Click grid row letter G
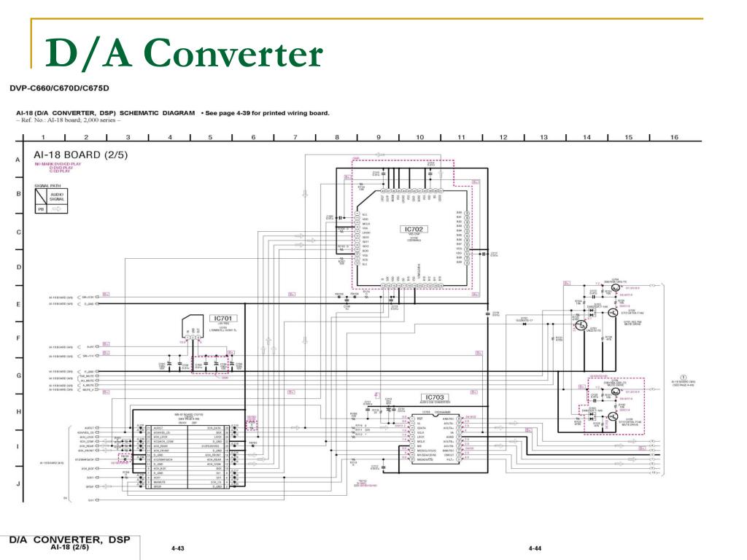Viewport: 747px width, 560px height. pyautogui.click(x=18, y=376)
